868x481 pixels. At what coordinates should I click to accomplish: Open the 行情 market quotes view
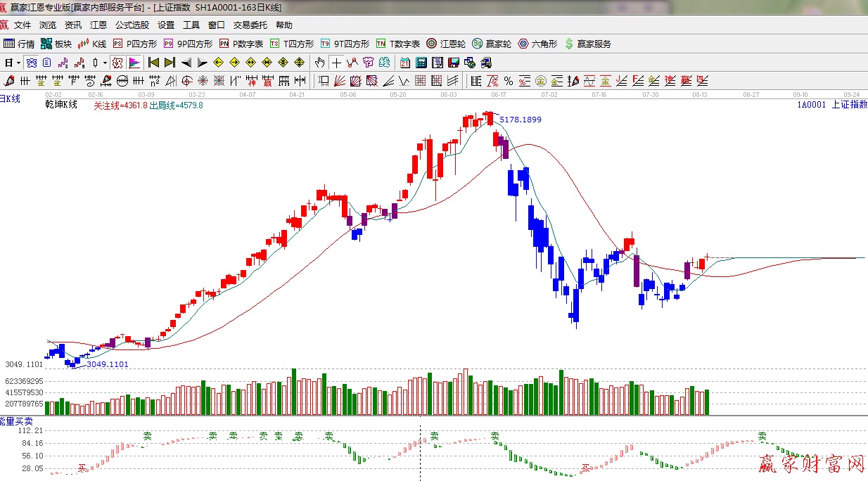(19, 44)
